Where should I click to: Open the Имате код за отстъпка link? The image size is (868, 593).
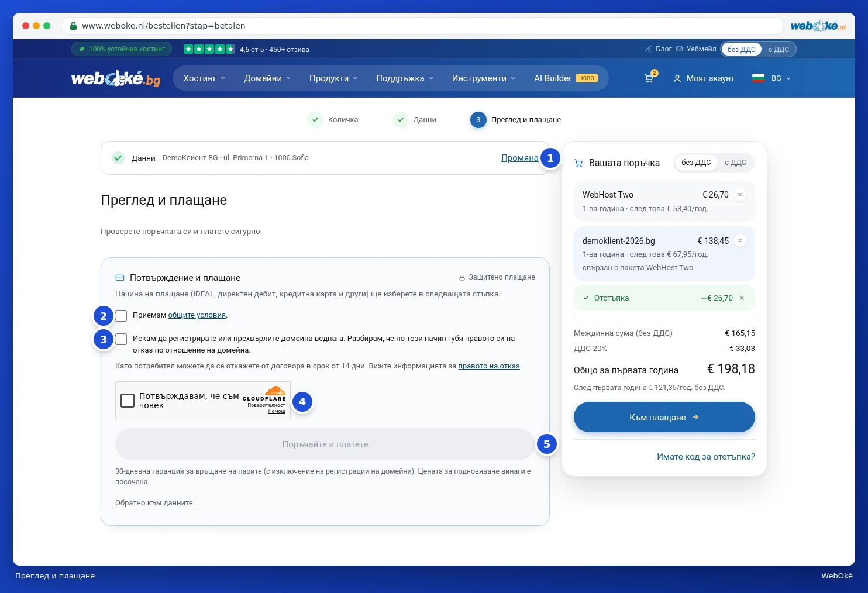click(x=706, y=457)
